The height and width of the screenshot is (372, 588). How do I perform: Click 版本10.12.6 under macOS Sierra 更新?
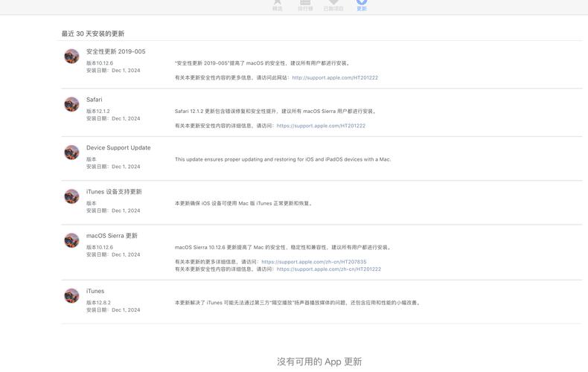tap(100, 247)
